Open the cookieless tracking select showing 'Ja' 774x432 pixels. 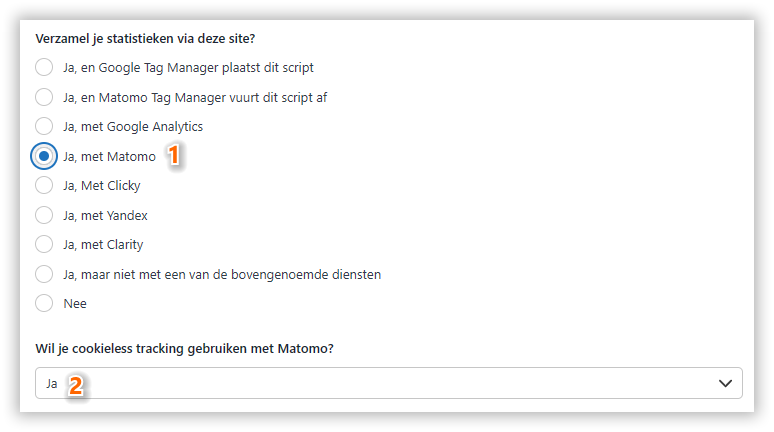point(380,383)
